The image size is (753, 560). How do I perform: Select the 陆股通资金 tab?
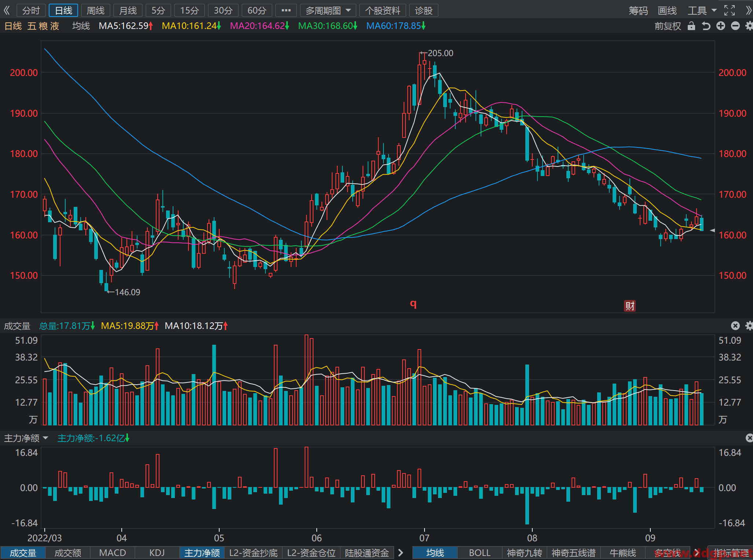click(x=367, y=553)
